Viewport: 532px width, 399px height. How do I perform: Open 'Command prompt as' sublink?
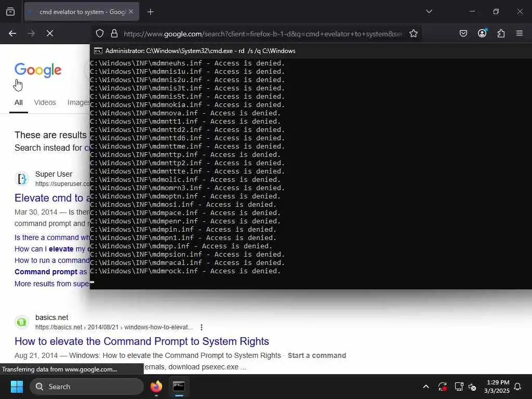click(50, 272)
